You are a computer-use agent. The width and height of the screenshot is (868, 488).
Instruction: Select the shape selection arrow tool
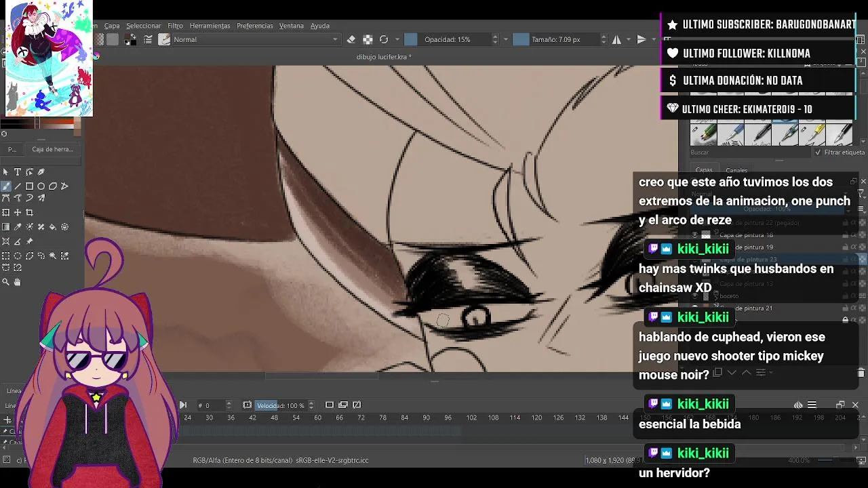point(6,172)
